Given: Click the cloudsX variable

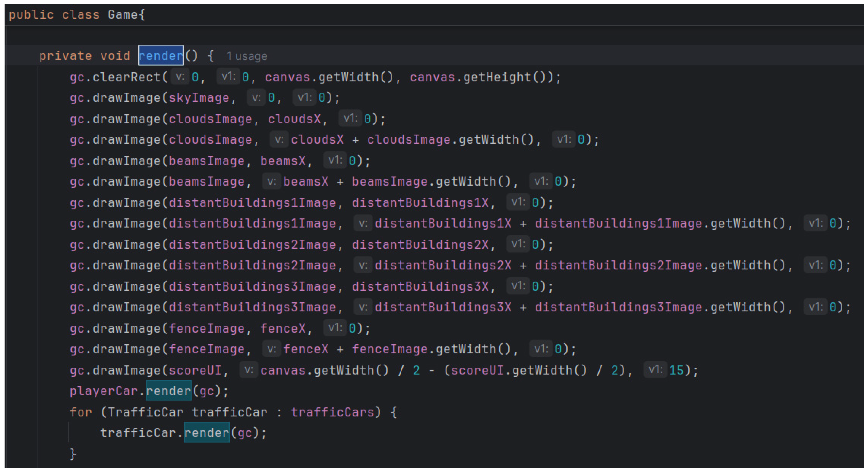Looking at the screenshot, I should click(x=294, y=119).
